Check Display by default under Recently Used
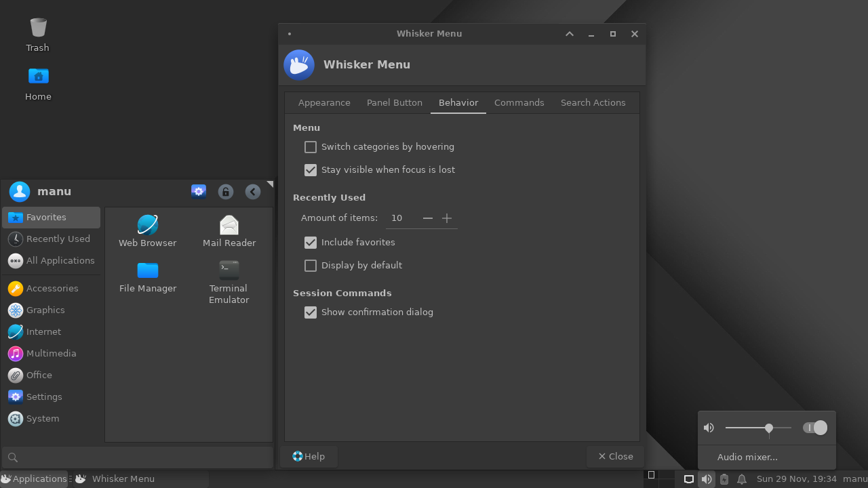 click(310, 265)
